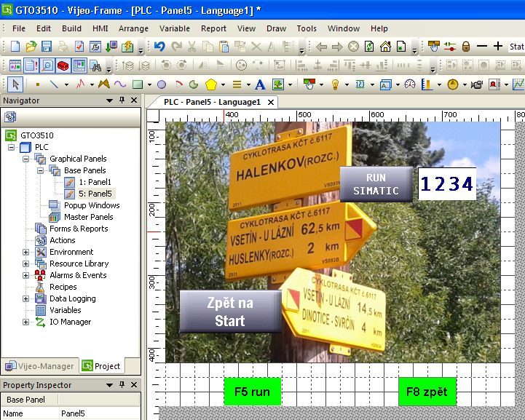The width and height of the screenshot is (525, 420).
Task: Select the Ellipse drawing tool
Action: (x=162, y=84)
